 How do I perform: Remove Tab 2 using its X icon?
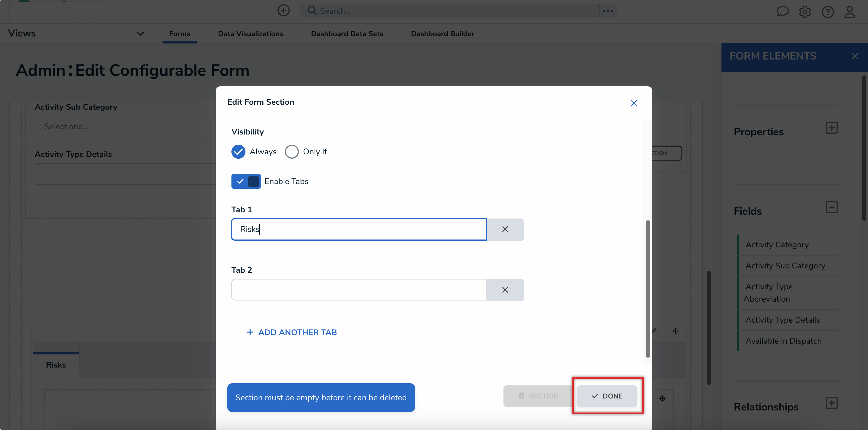pos(505,290)
